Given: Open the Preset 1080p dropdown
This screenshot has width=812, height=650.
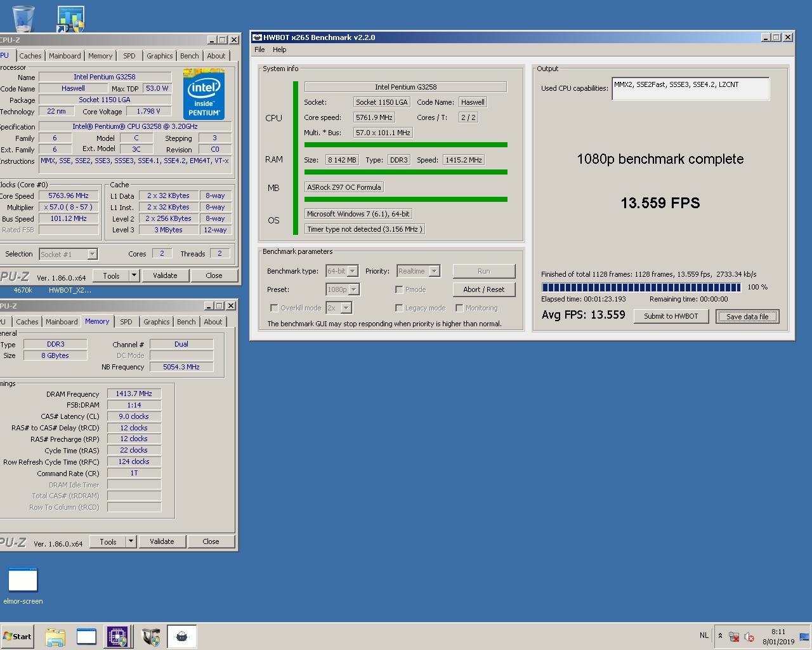Looking at the screenshot, I should [x=354, y=289].
